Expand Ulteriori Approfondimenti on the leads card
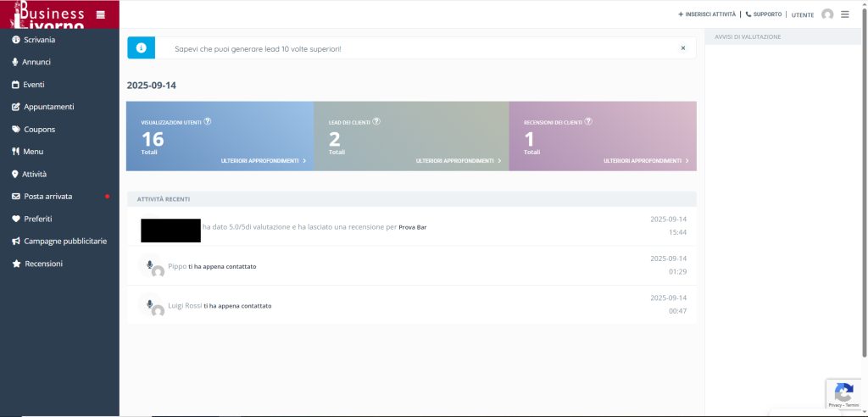 tap(459, 160)
